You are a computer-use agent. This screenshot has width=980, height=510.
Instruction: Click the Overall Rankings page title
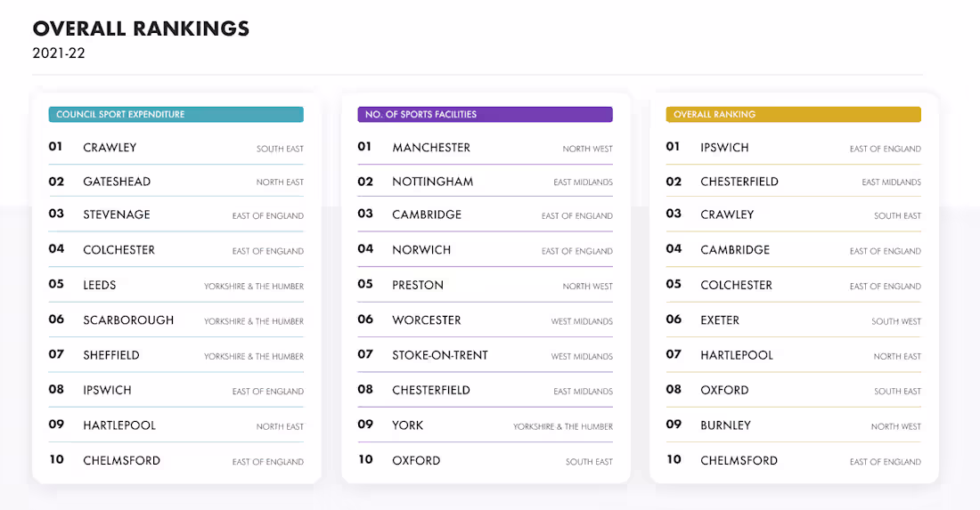(x=141, y=28)
